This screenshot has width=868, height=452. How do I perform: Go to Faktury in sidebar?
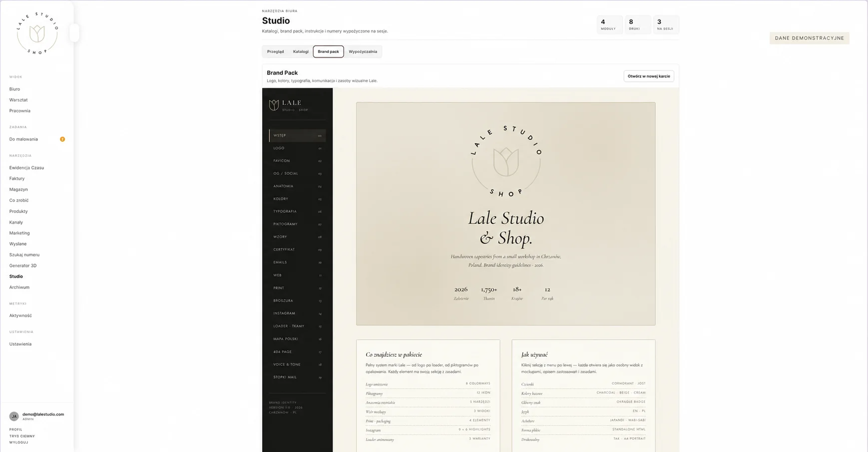17,178
